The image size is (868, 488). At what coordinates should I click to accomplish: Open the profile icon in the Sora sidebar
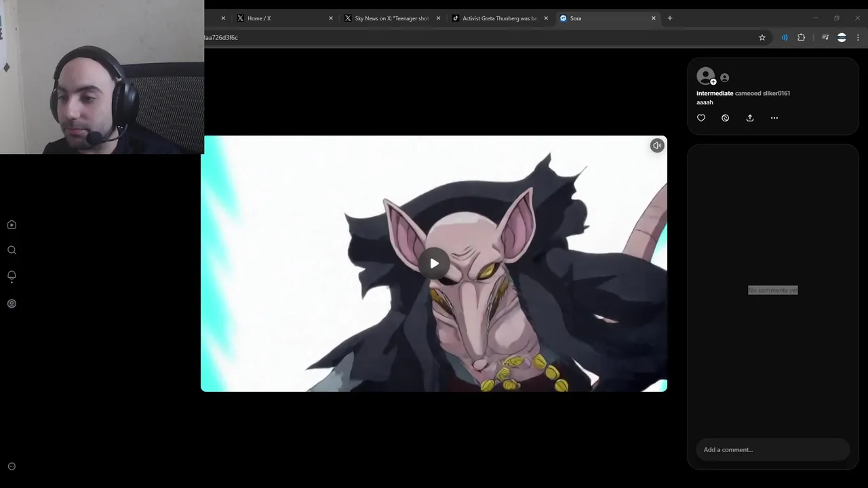(12, 304)
